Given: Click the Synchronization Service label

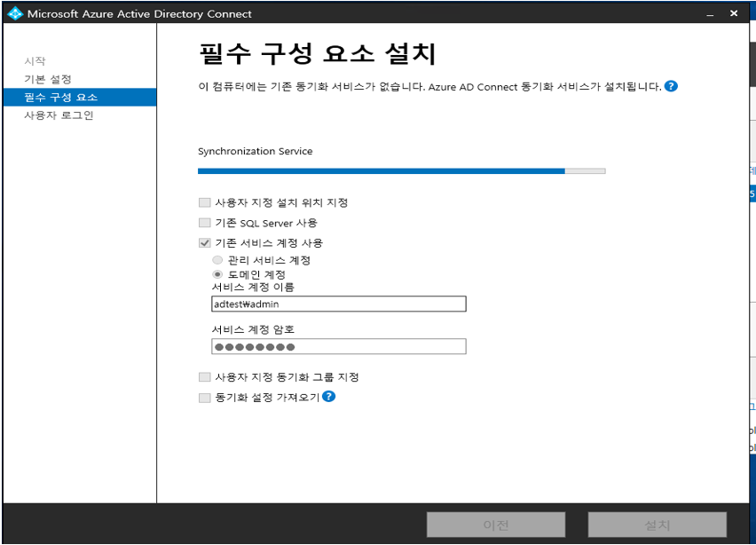Looking at the screenshot, I should click(255, 152).
